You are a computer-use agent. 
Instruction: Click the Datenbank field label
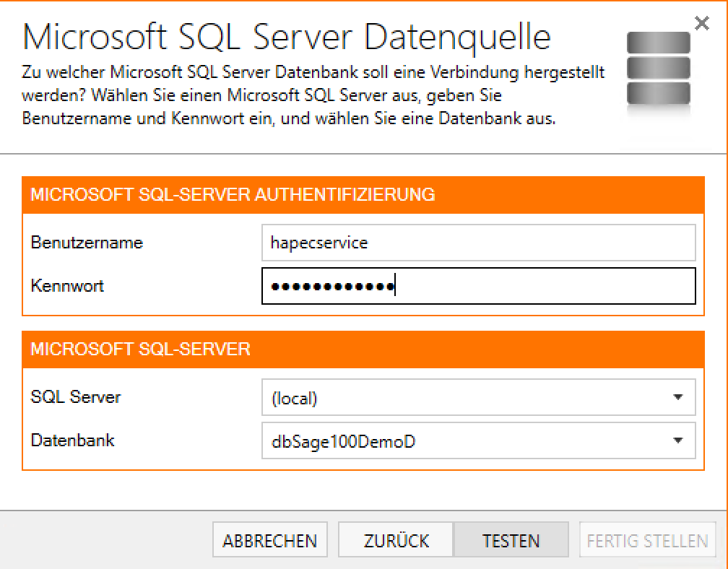72,440
